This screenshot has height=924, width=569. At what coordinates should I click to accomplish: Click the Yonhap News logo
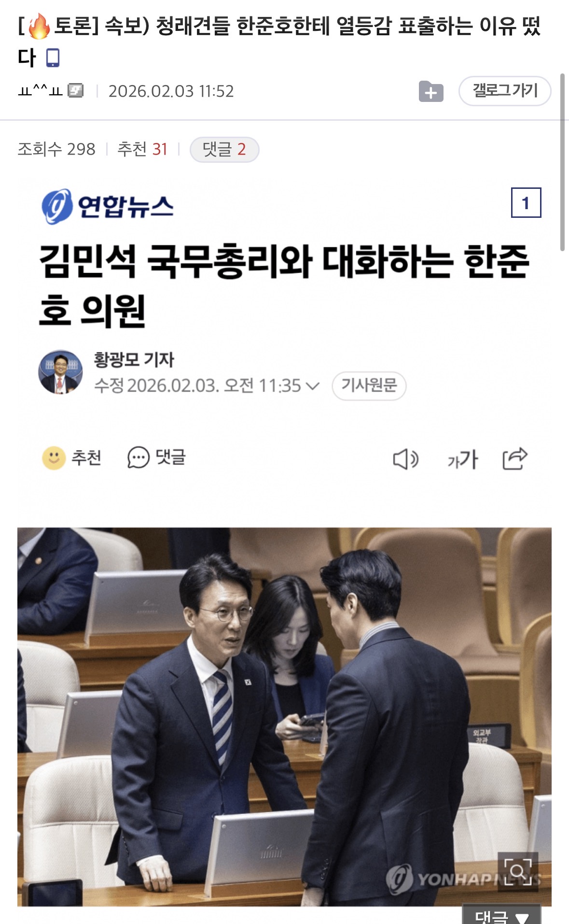[107, 207]
